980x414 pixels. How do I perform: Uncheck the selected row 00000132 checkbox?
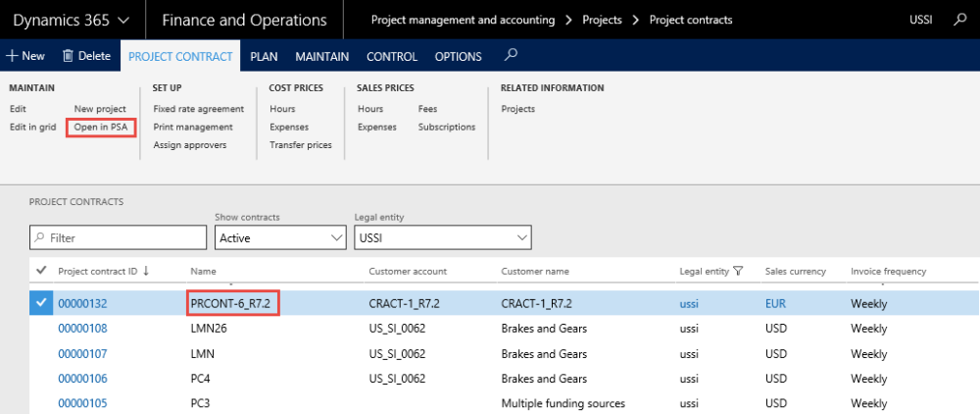pyautogui.click(x=40, y=304)
